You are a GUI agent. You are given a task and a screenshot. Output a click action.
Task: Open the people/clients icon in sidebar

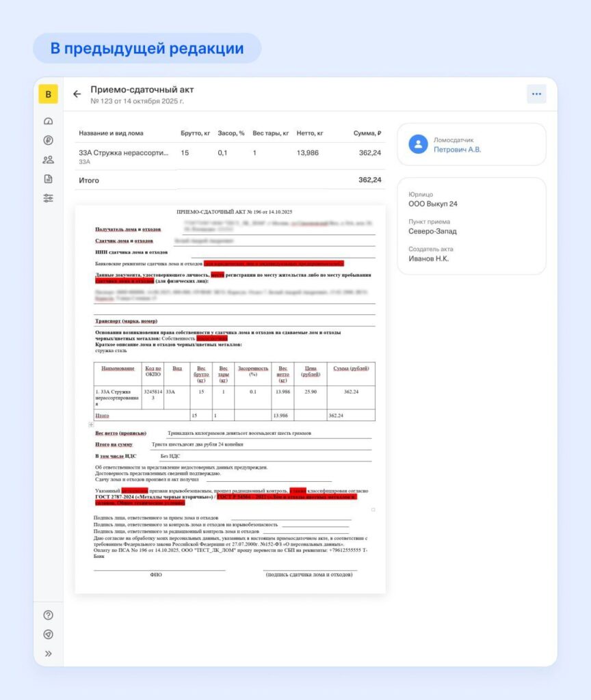(48, 160)
